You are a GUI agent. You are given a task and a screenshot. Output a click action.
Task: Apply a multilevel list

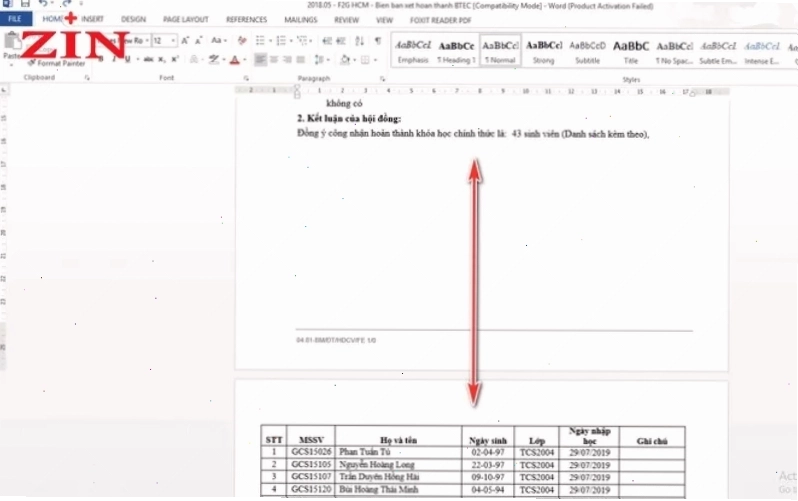[x=302, y=41]
